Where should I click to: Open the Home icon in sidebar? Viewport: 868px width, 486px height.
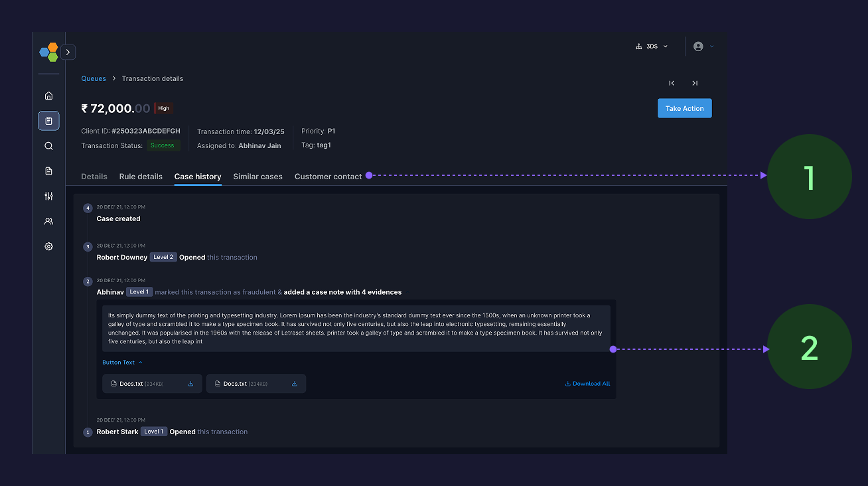click(x=48, y=96)
